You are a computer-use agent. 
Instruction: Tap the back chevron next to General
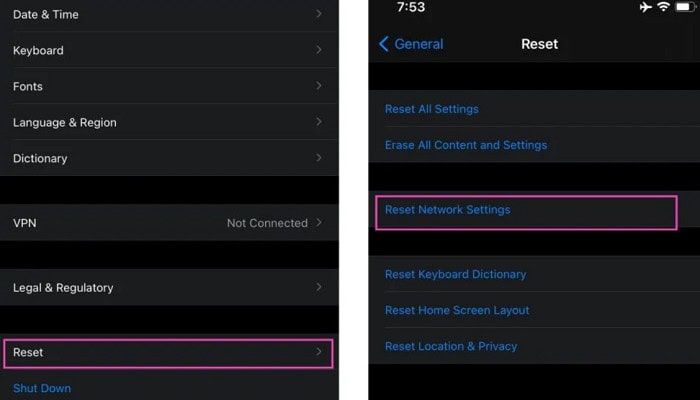pyautogui.click(x=383, y=44)
